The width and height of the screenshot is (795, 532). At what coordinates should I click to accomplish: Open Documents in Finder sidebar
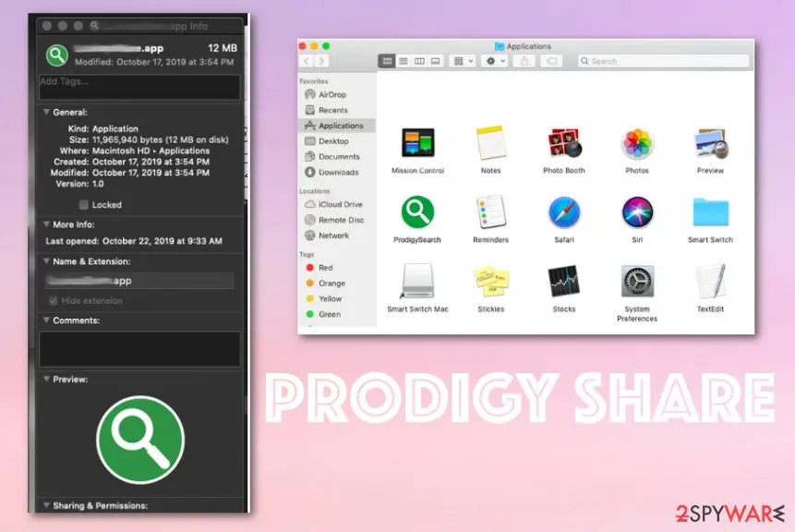pyautogui.click(x=337, y=157)
